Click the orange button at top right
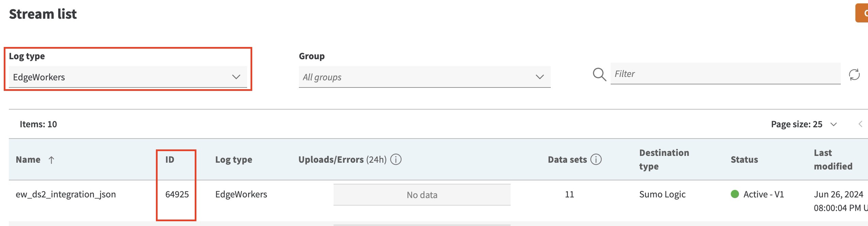868x226 pixels. click(862, 13)
